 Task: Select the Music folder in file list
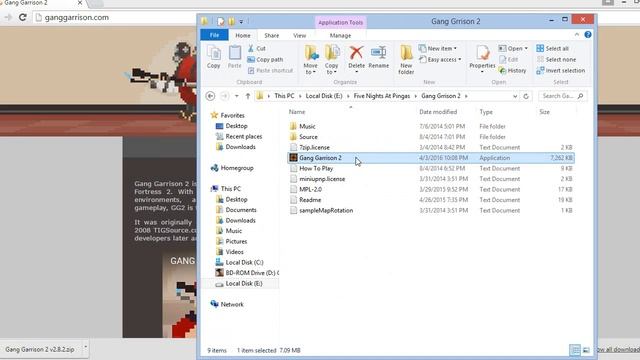click(x=307, y=127)
